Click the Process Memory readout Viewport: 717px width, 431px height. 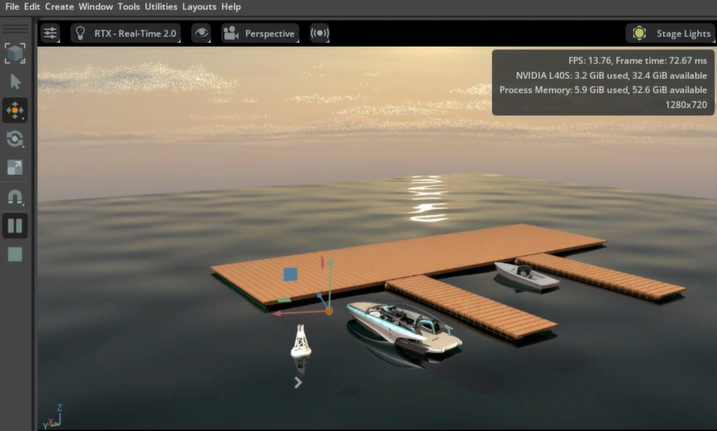pos(603,90)
